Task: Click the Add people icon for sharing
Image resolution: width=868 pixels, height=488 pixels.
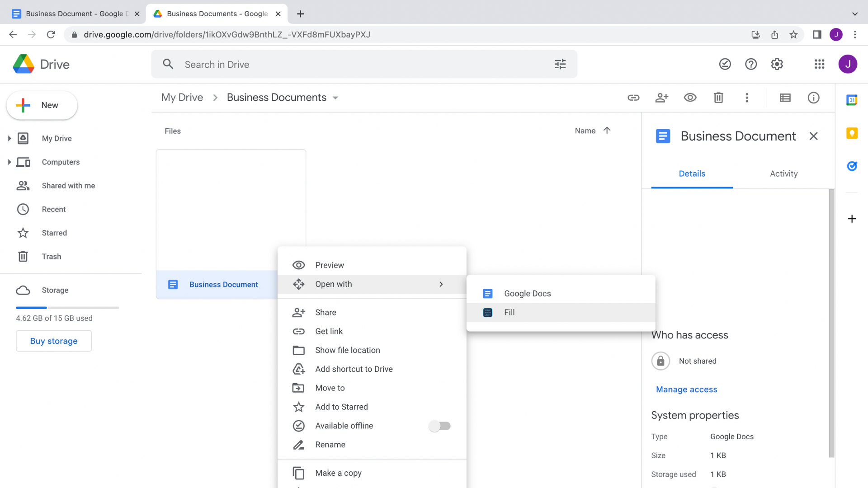Action: [x=662, y=98]
